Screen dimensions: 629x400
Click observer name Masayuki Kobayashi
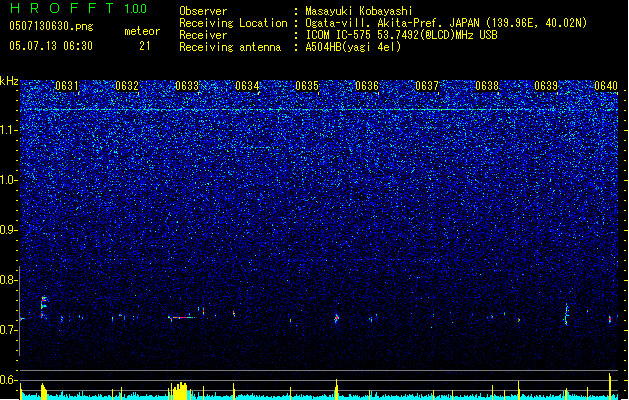(x=359, y=11)
